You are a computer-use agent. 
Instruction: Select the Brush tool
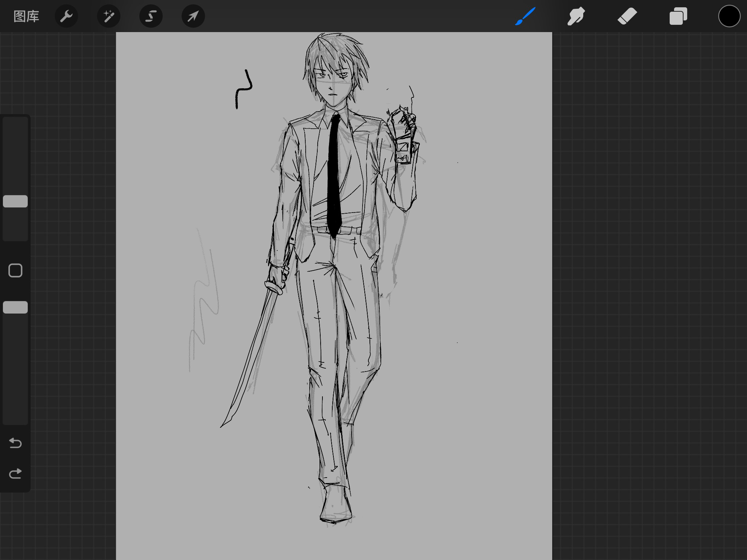click(525, 16)
